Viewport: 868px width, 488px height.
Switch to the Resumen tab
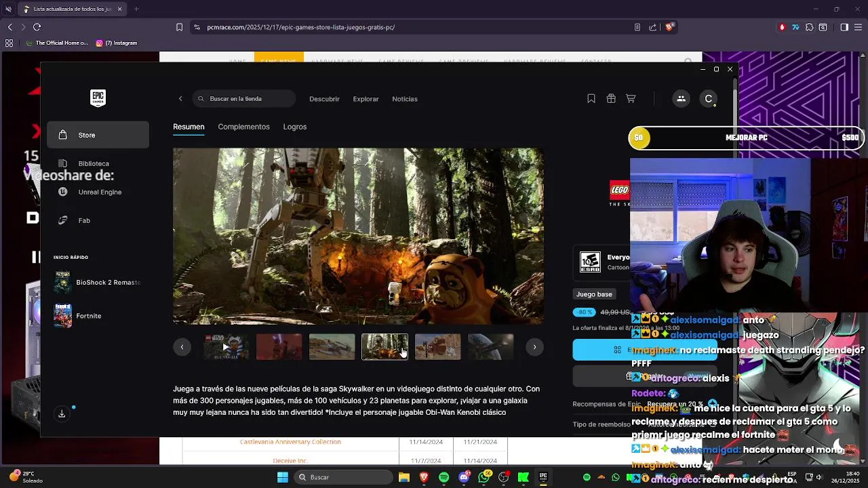[x=189, y=127]
